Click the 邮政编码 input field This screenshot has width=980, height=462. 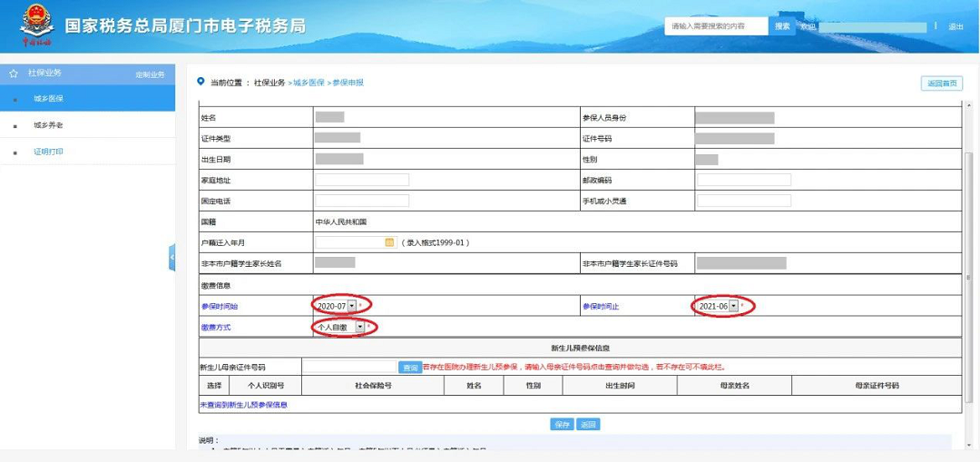pos(744,180)
